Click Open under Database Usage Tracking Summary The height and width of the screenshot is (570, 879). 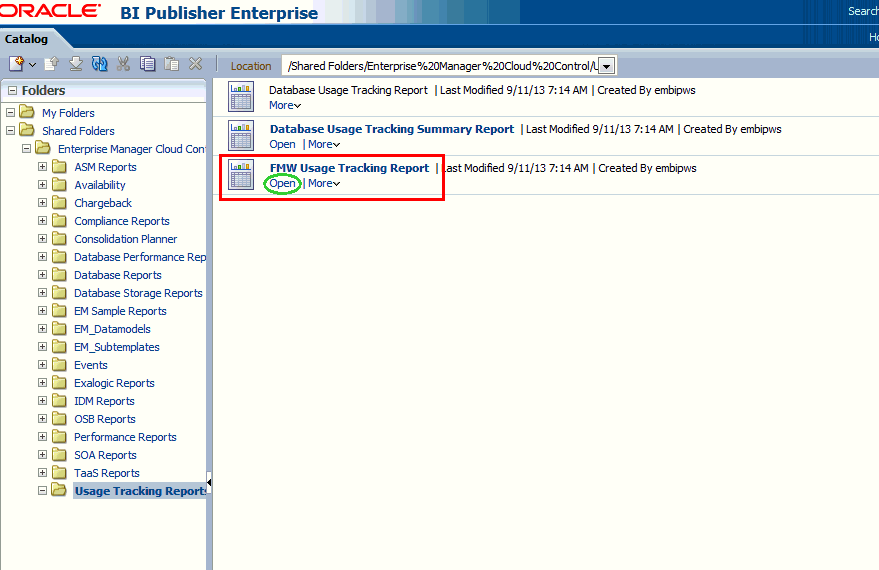tap(283, 144)
